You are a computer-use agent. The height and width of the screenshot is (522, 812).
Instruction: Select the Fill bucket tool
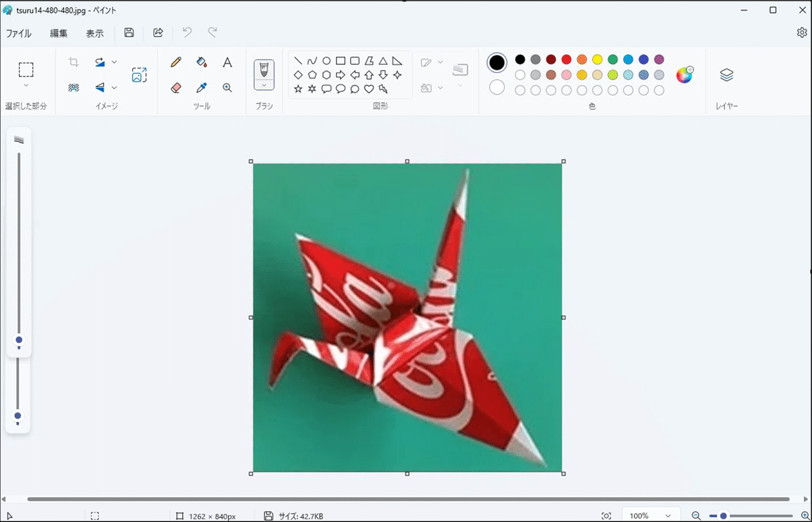202,62
